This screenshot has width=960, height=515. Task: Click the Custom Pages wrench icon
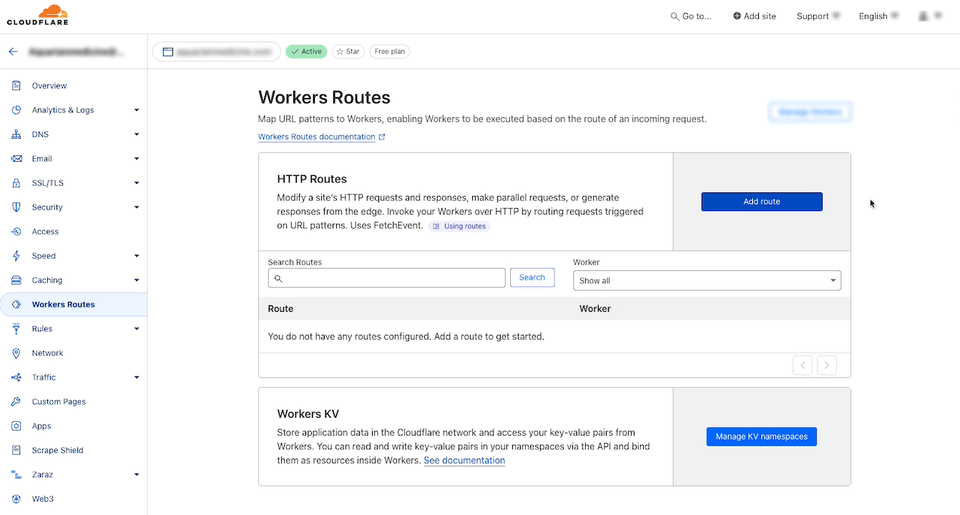point(17,402)
